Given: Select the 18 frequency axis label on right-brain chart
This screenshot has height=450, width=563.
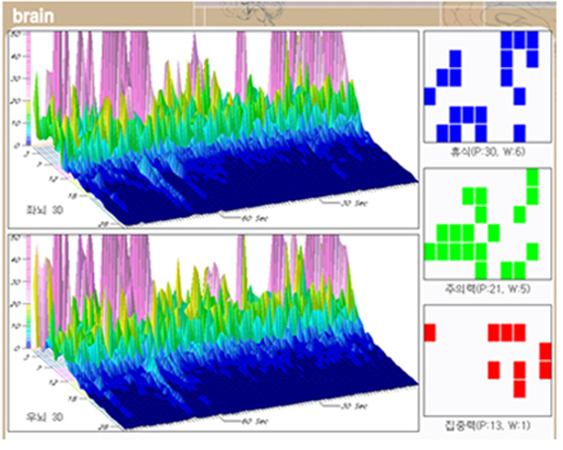Looking at the screenshot, I should pos(73,398).
